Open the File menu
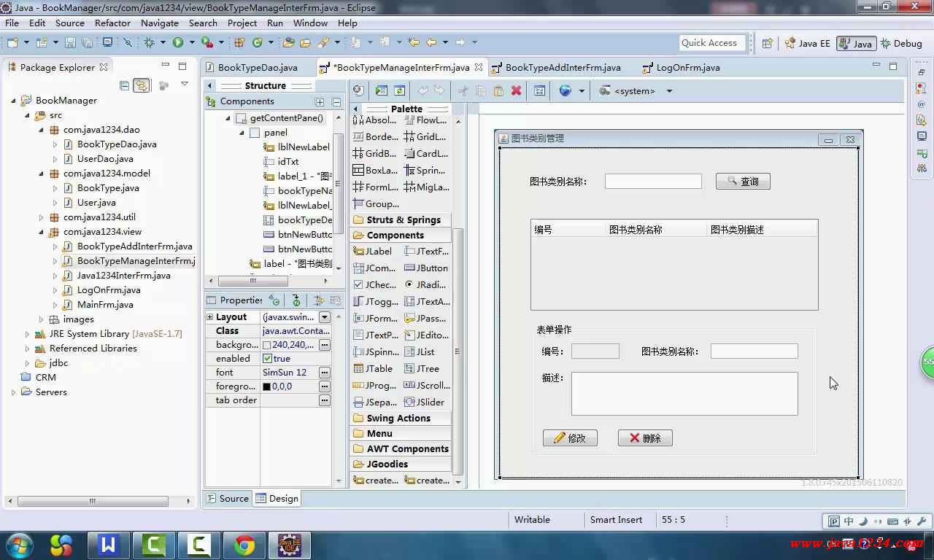This screenshot has width=934, height=560. [12, 23]
